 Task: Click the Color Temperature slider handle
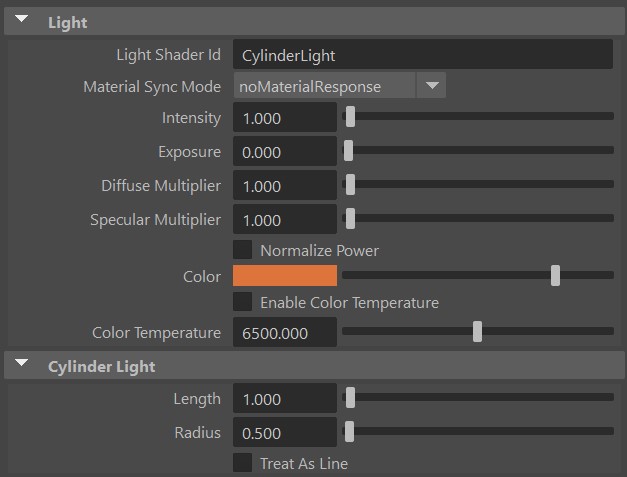pyautogui.click(x=477, y=332)
